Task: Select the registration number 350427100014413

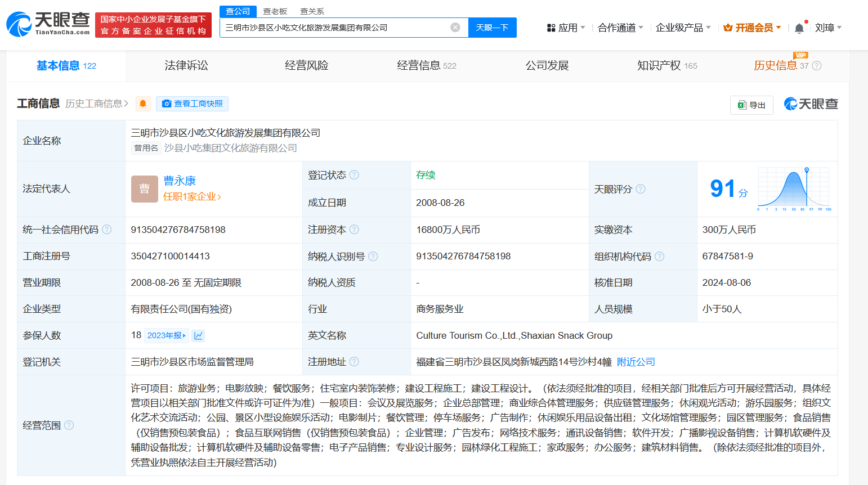Action: point(171,256)
